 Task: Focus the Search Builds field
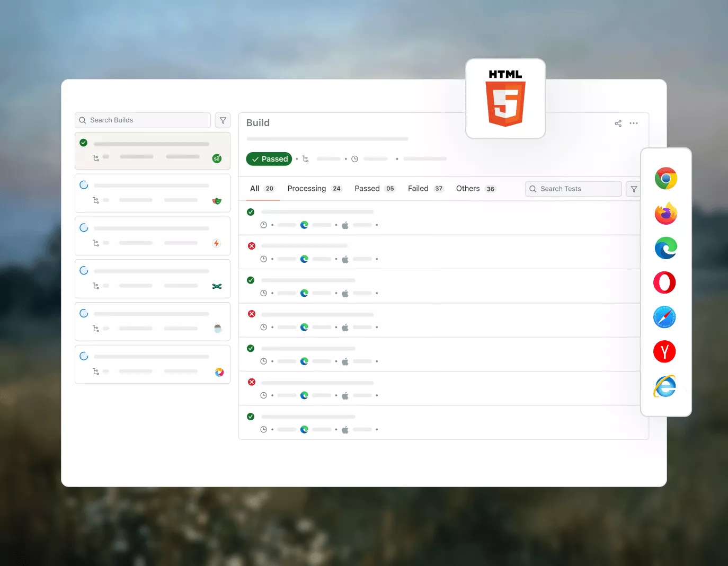point(143,120)
